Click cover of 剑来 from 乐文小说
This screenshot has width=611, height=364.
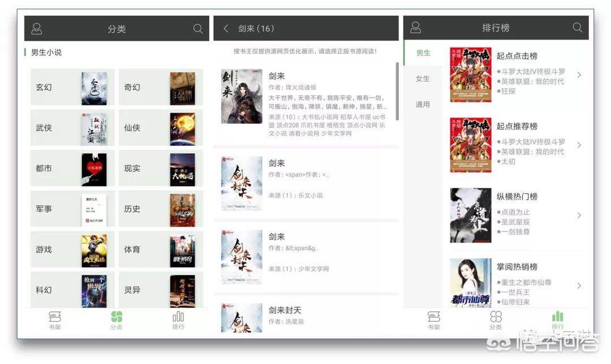click(x=242, y=183)
